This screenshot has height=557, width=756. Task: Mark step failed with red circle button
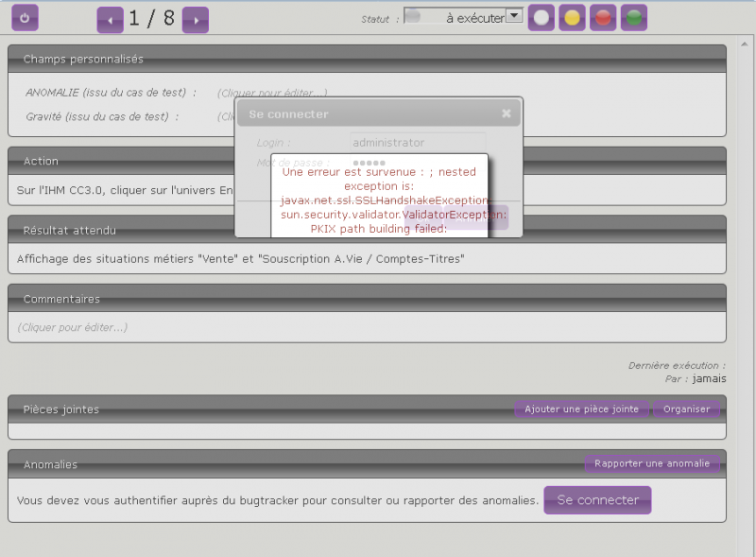[603, 17]
